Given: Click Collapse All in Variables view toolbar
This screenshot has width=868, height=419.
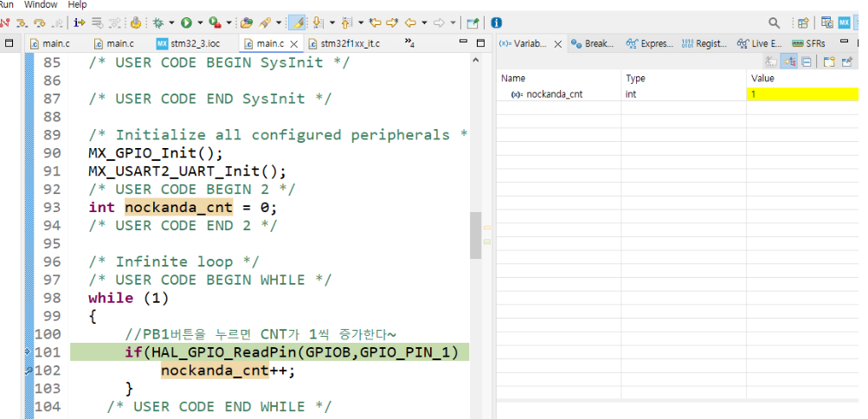Looking at the screenshot, I should [x=807, y=62].
